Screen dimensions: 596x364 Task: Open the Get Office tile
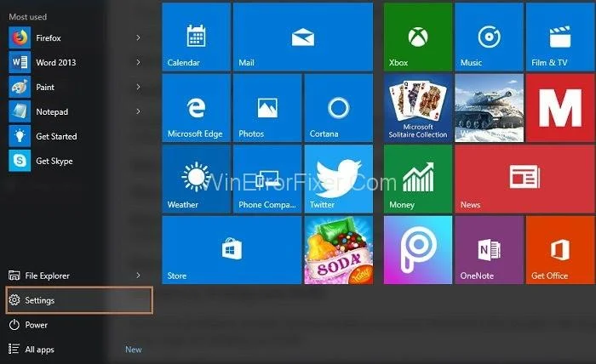point(560,250)
